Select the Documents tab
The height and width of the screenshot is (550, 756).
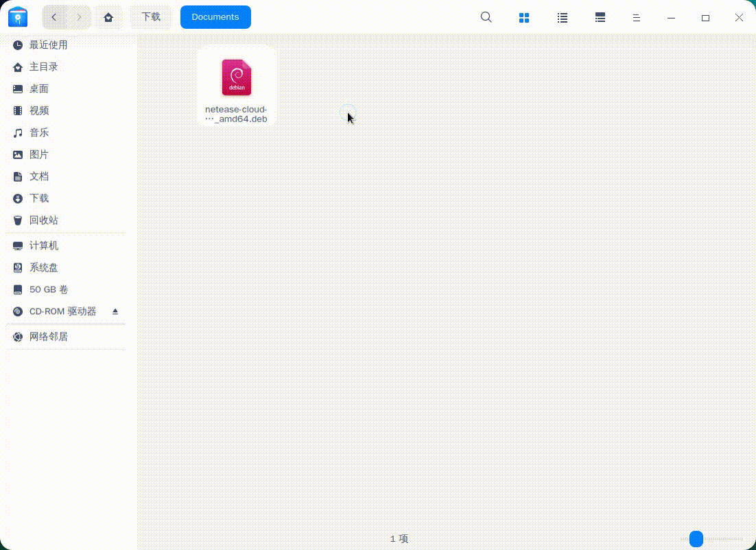coord(215,16)
